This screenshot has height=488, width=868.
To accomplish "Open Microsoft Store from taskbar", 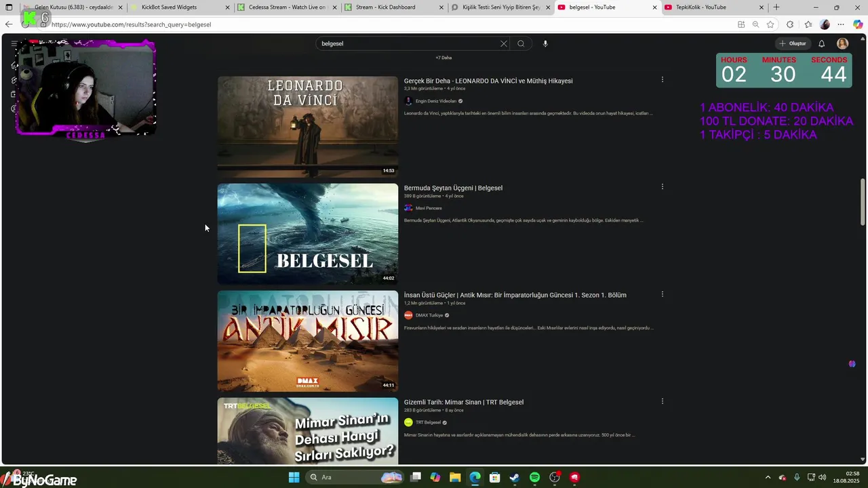I will coord(494,477).
